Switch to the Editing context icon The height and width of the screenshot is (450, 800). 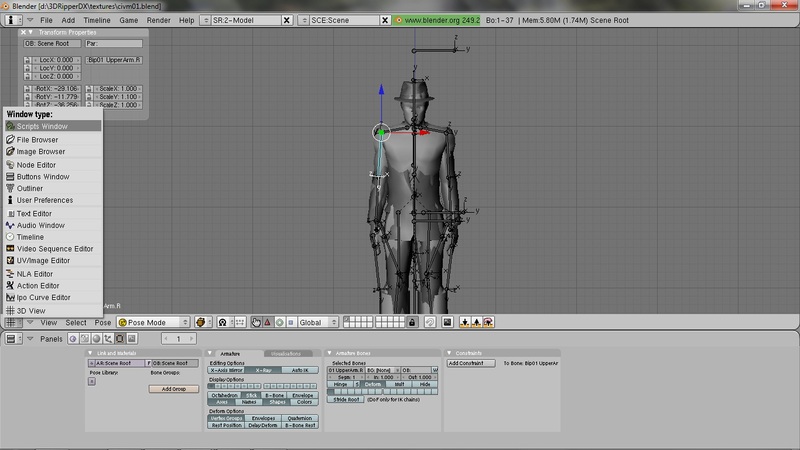coord(120,339)
